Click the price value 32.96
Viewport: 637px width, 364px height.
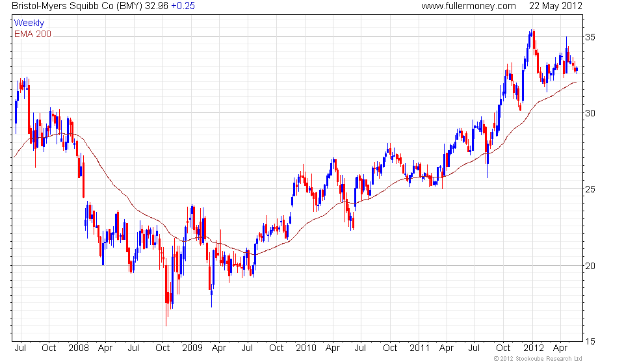pyautogui.click(x=157, y=6)
